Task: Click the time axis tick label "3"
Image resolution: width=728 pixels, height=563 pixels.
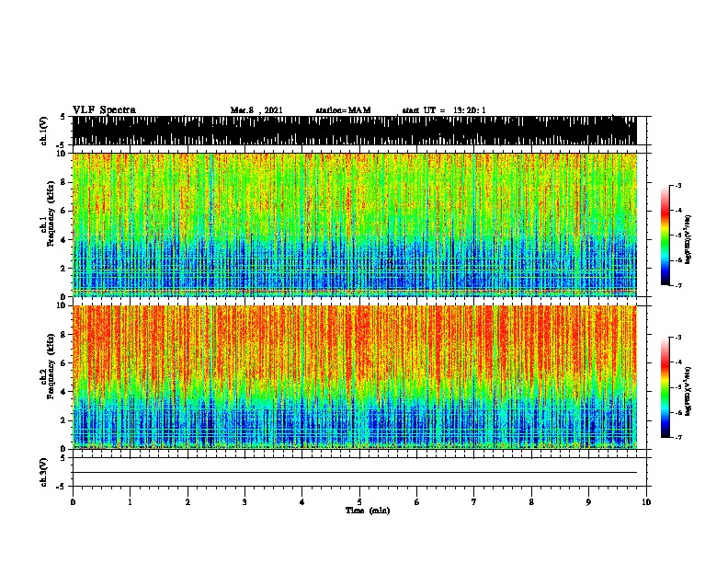Action: [x=245, y=501]
